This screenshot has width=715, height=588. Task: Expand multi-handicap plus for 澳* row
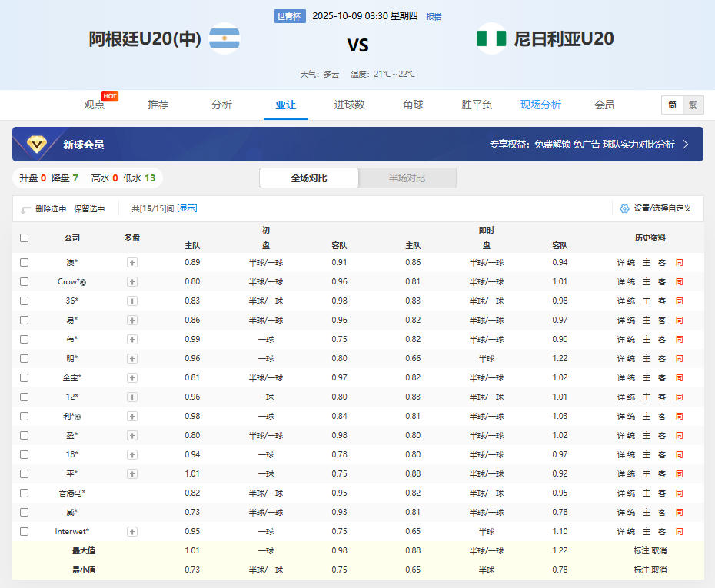[x=132, y=263]
